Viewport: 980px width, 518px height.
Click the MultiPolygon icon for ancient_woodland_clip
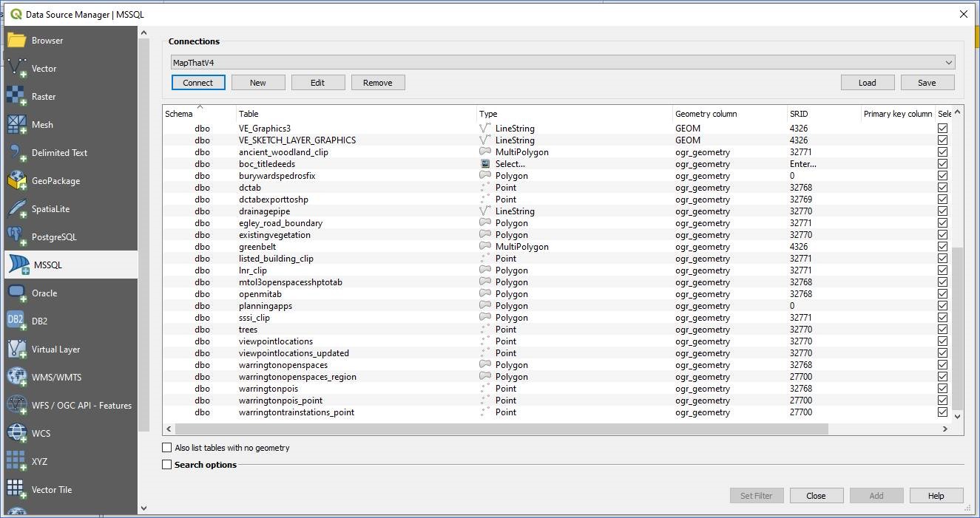pyautogui.click(x=485, y=152)
